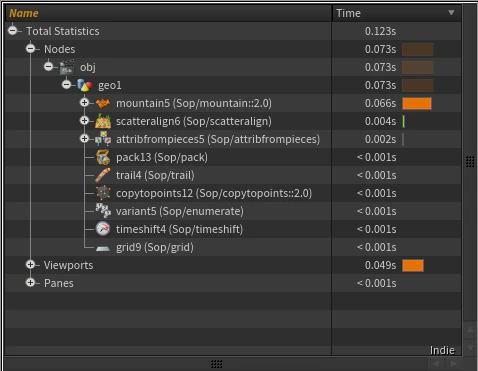Expand the scatteralign6 row
Screen dimensions: 478x371
85,121
